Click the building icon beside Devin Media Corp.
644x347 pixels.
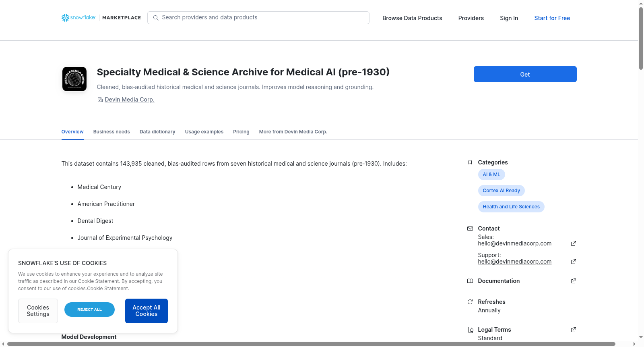click(100, 100)
